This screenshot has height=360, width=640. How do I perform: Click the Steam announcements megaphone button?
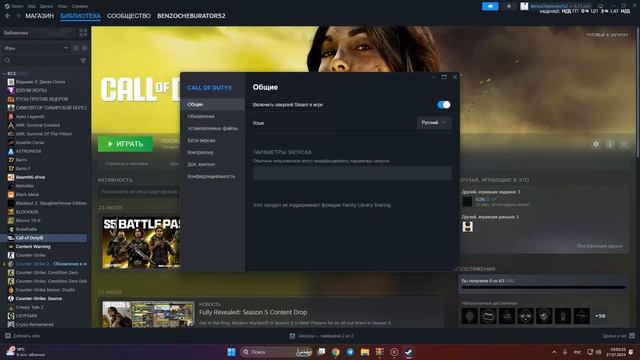(490, 6)
